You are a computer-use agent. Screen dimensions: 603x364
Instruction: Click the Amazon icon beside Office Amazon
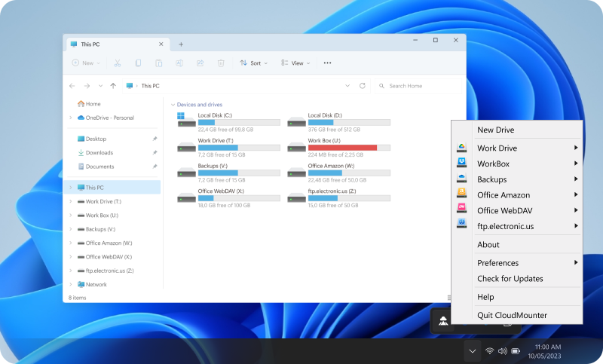point(461,193)
